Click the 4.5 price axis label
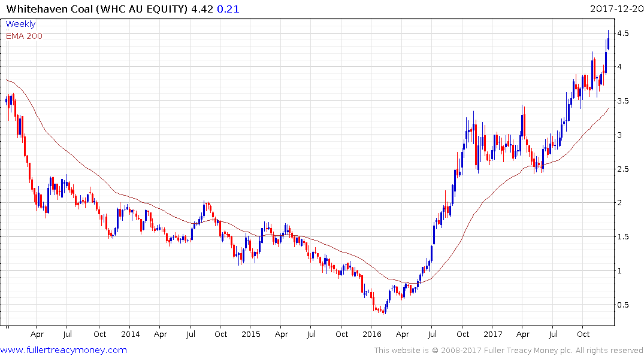This screenshot has width=644, height=359. coord(622,34)
